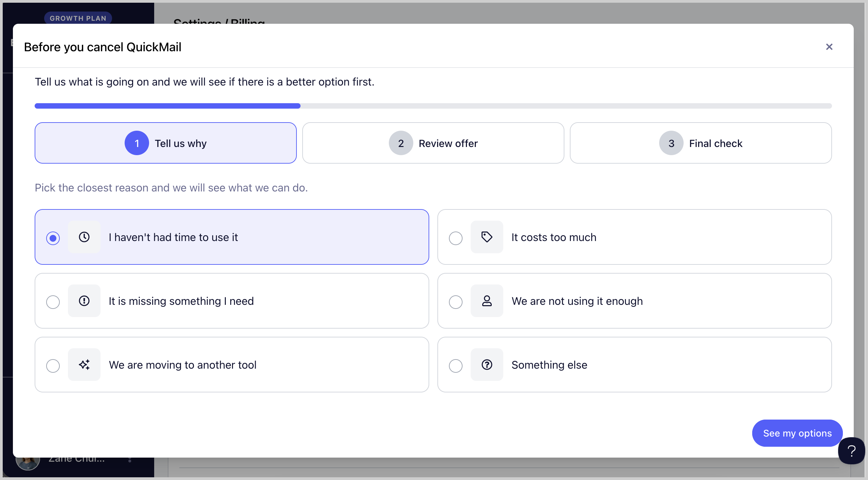Pick the Something else radio button
The image size is (868, 480).
point(456,366)
